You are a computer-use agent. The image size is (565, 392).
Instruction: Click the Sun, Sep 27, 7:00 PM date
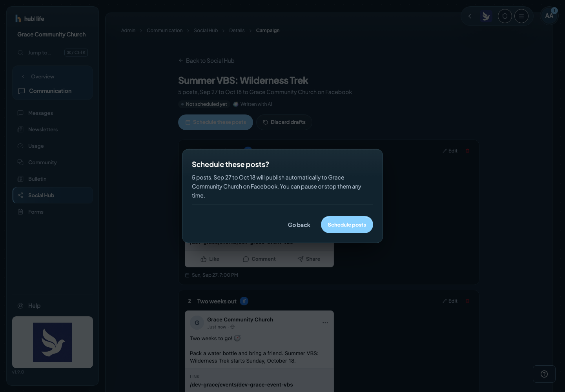pos(215,275)
